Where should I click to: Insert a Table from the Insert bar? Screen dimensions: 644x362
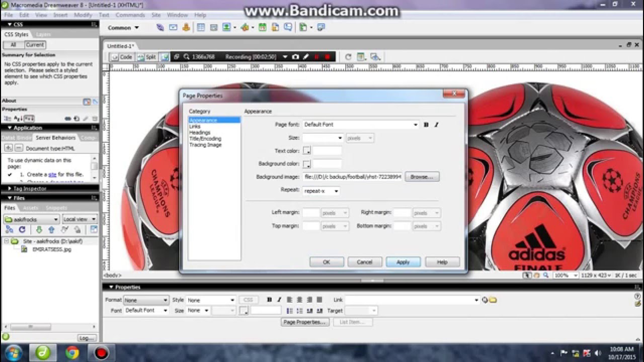click(201, 28)
